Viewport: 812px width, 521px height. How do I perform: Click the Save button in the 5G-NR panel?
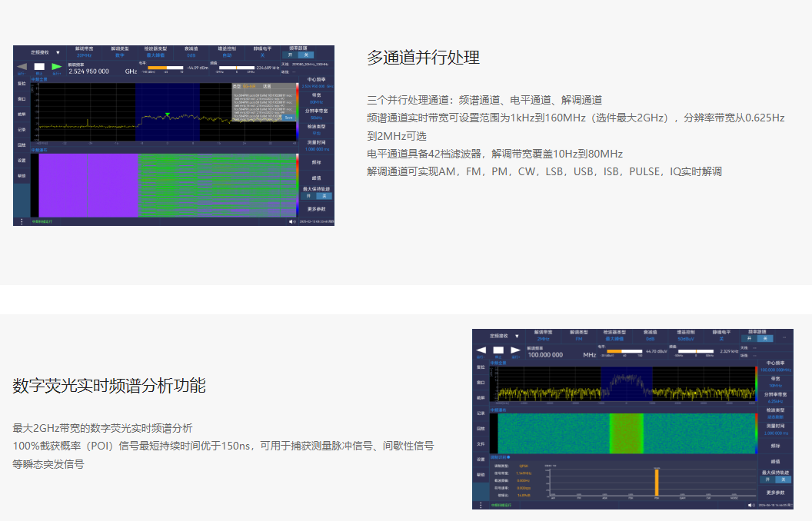point(288,118)
